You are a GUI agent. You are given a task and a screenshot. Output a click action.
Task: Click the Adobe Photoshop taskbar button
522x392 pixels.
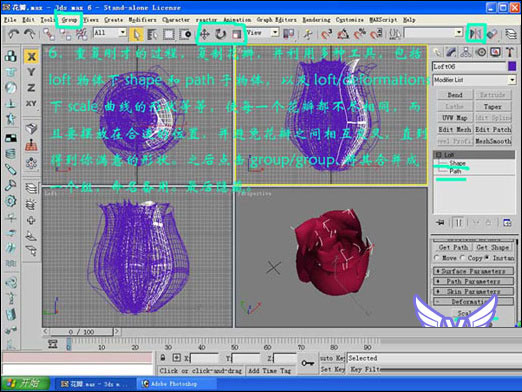pos(176,384)
